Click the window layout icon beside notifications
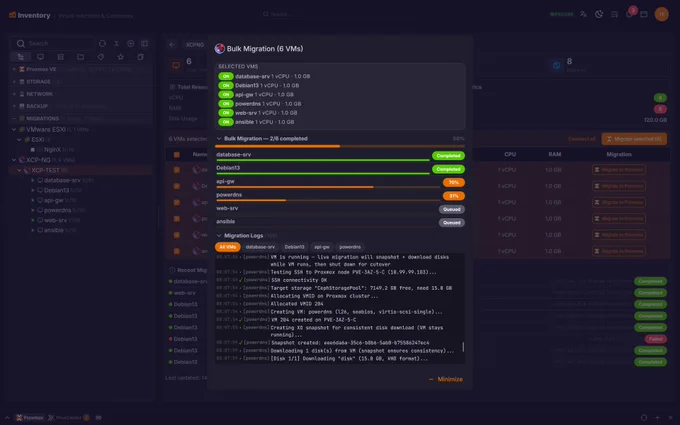 click(644, 14)
